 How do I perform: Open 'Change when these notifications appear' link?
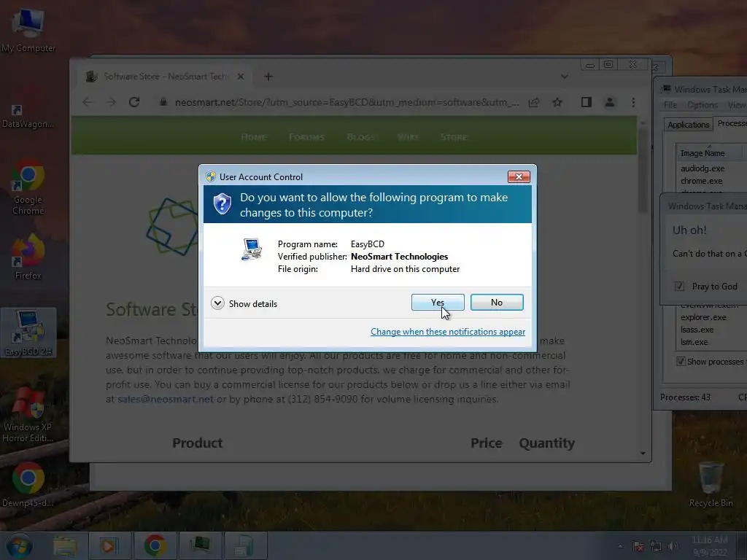[448, 332]
